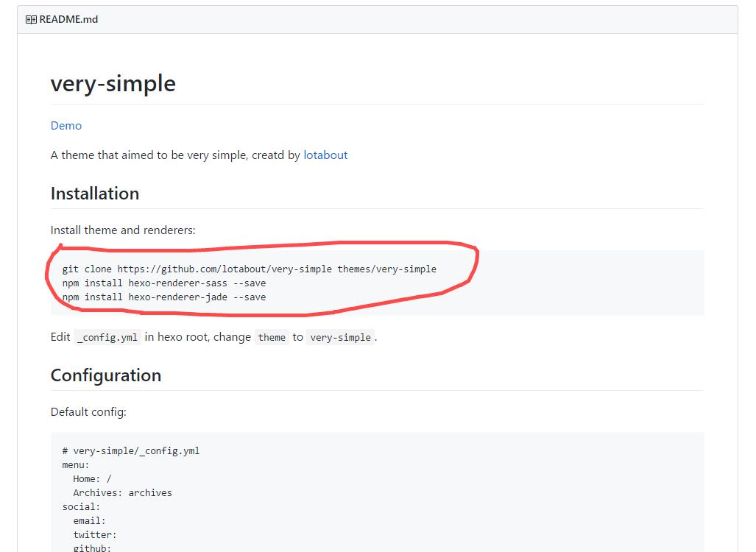The image size is (756, 552).
Task: Click the inline code word theme
Action: coord(272,337)
